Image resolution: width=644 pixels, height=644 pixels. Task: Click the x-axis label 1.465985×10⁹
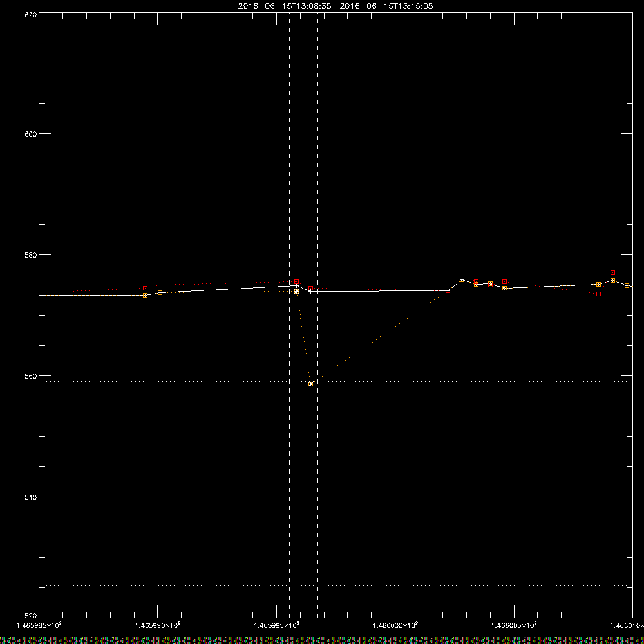[x=39, y=625]
